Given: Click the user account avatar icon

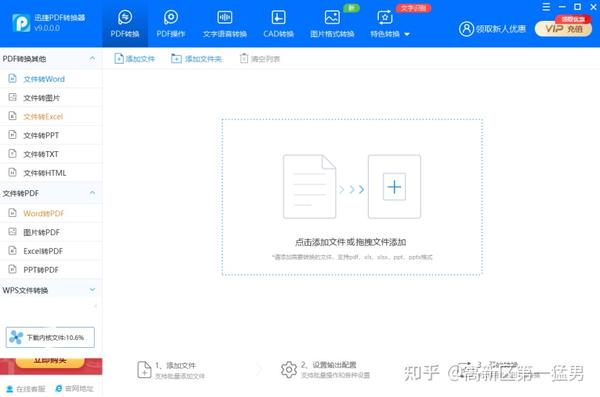Looking at the screenshot, I should 466,29.
